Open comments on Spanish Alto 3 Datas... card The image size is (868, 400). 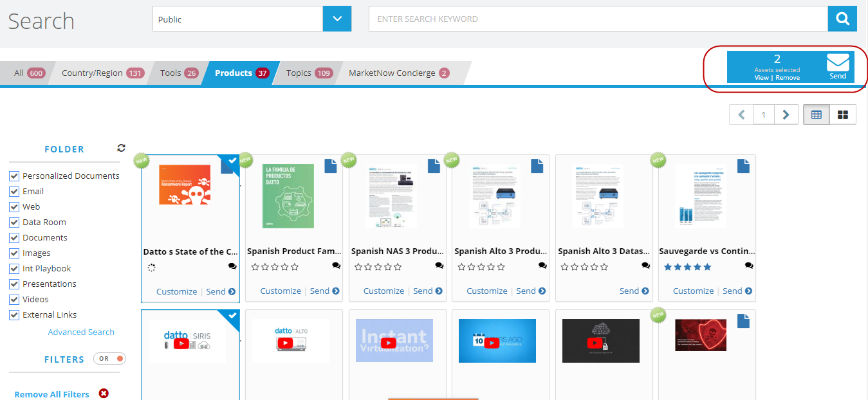click(x=646, y=266)
